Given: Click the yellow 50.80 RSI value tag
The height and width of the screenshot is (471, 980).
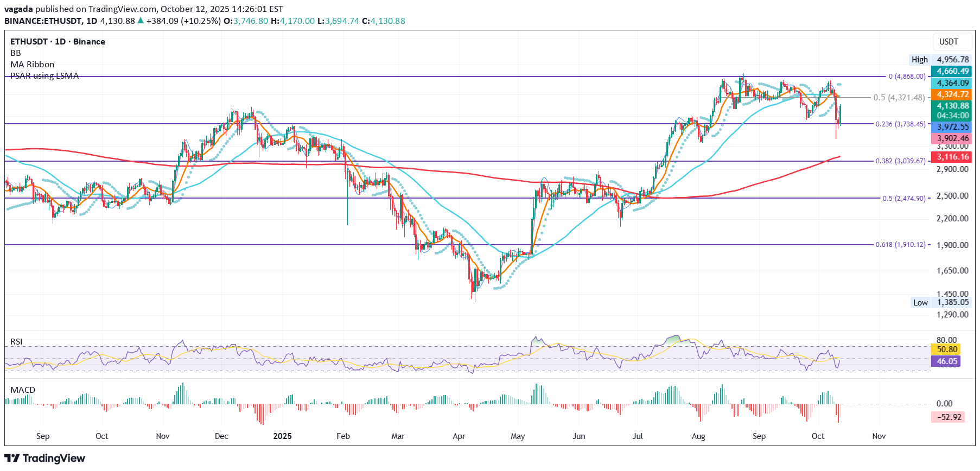Looking at the screenshot, I should pyautogui.click(x=946, y=349).
